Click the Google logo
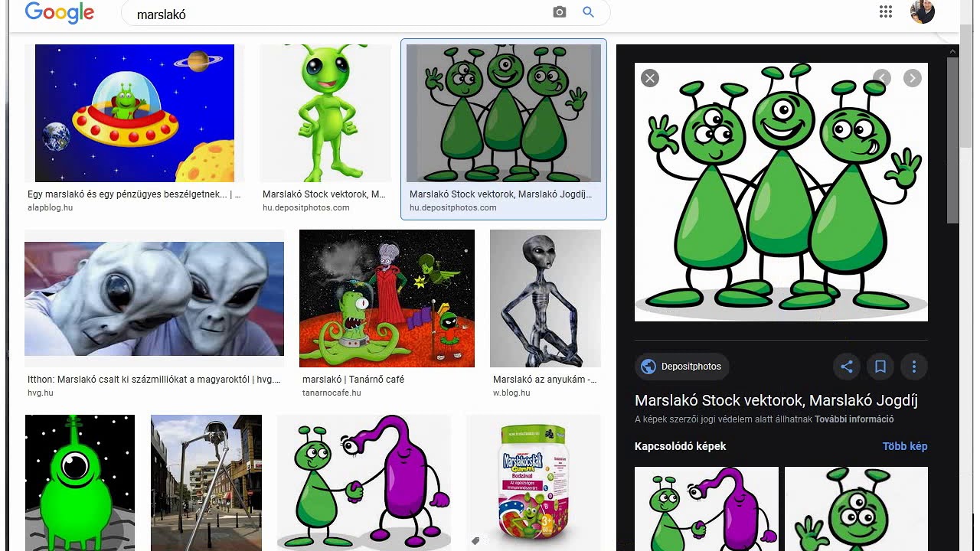Image resolution: width=980 pixels, height=551 pixels. point(60,13)
